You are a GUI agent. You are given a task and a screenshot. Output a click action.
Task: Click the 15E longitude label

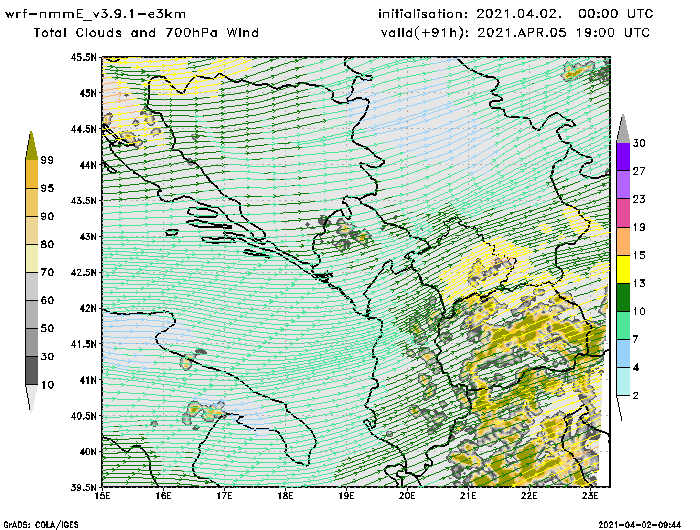pyautogui.click(x=103, y=496)
